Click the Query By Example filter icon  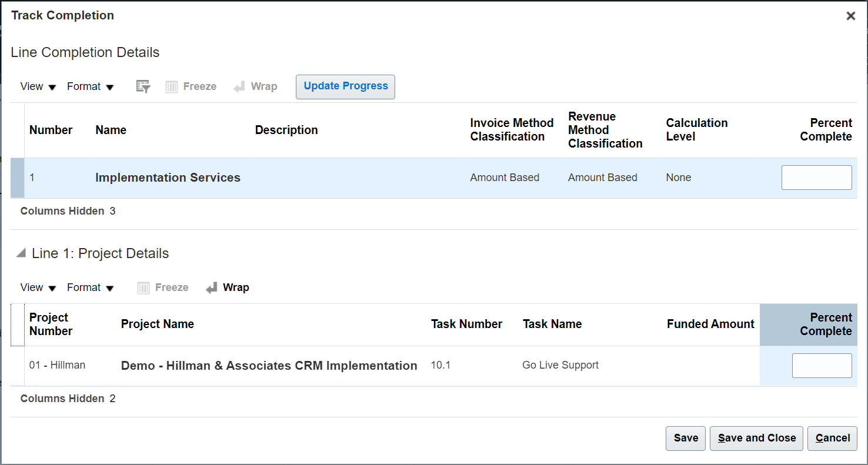(143, 86)
